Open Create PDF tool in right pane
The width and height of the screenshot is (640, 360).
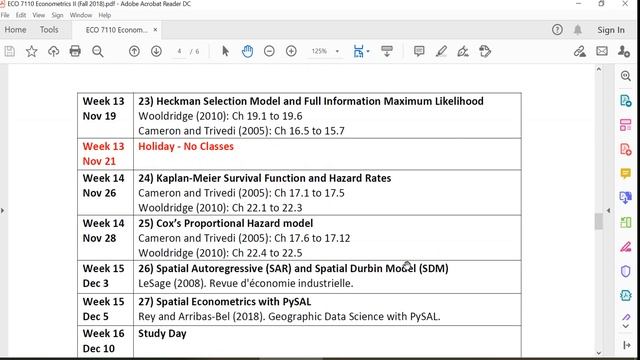625,149
